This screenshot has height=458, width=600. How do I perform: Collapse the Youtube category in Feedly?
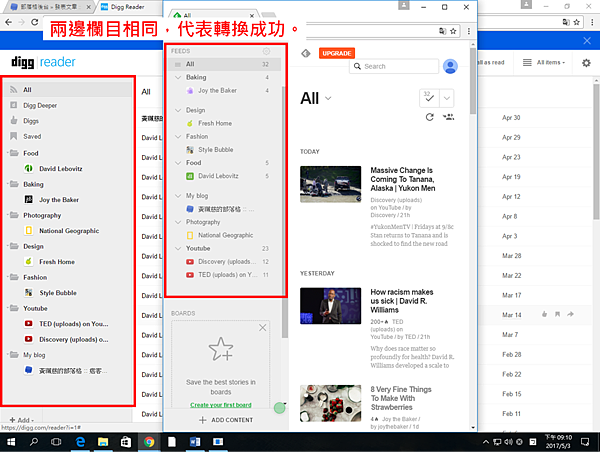[x=178, y=249]
